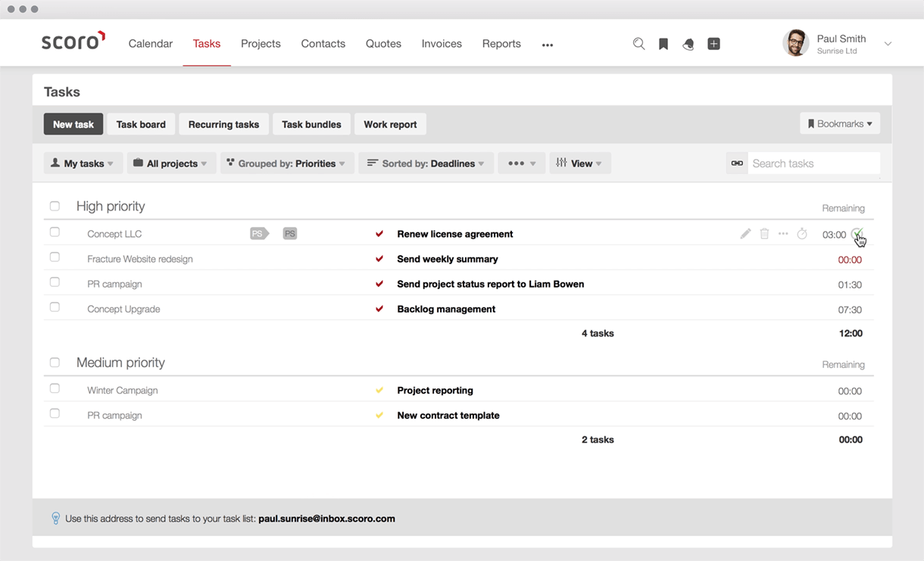
Task: Expand the Bookmarks dropdown
Action: point(840,123)
